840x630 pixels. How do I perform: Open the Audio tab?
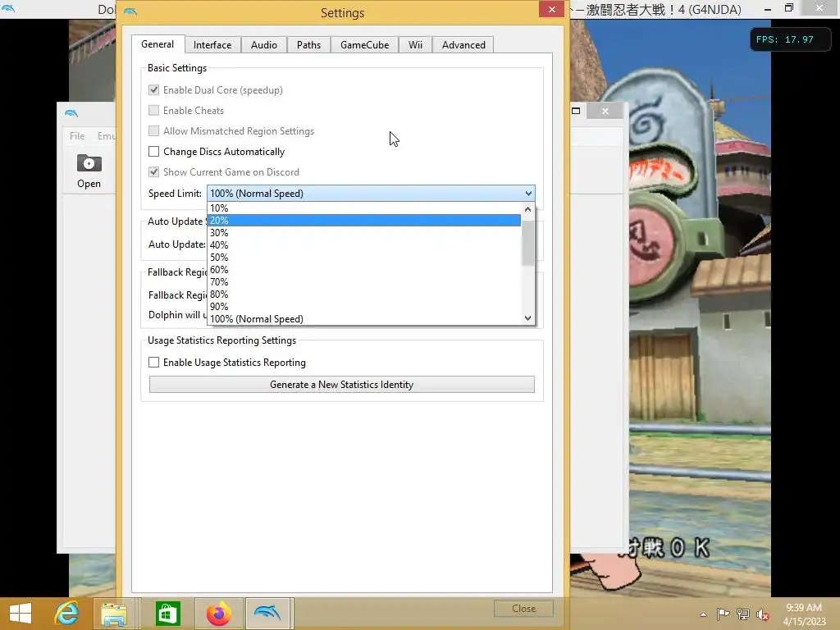click(264, 45)
